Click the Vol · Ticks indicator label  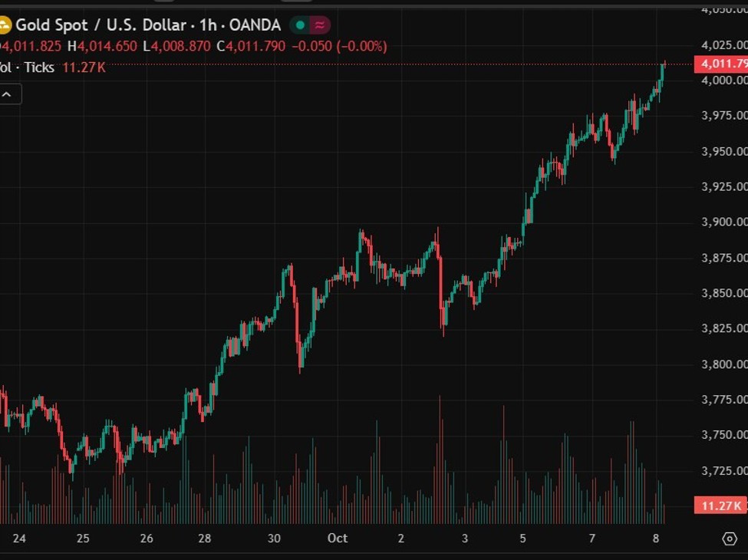point(27,68)
